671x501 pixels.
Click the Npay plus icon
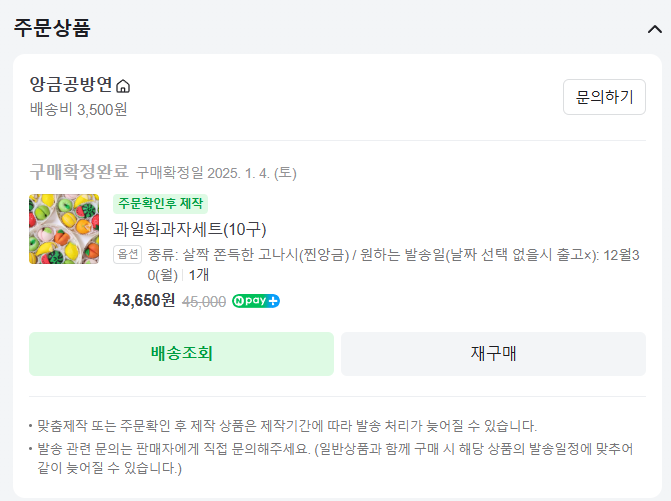point(255,300)
